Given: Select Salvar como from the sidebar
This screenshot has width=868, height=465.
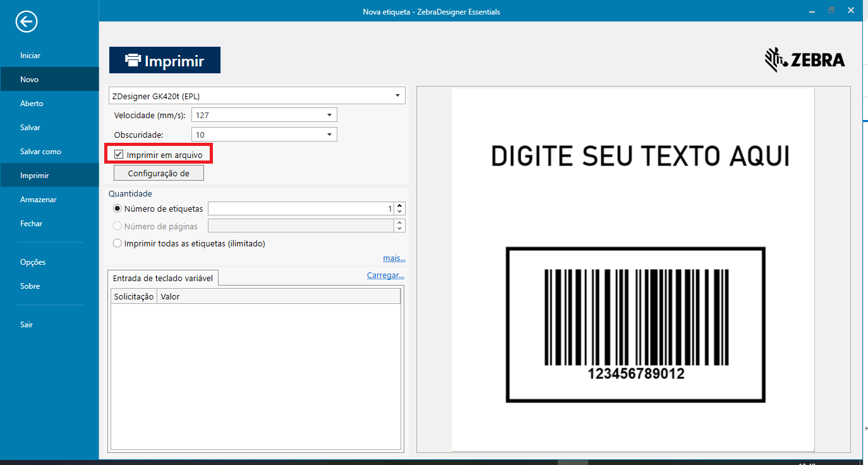Looking at the screenshot, I should (x=40, y=151).
